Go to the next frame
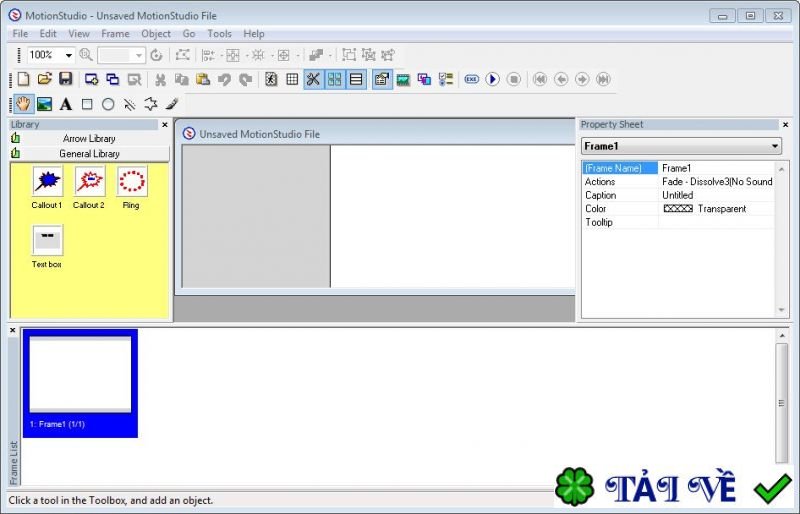The height and width of the screenshot is (514, 800). pos(582,79)
